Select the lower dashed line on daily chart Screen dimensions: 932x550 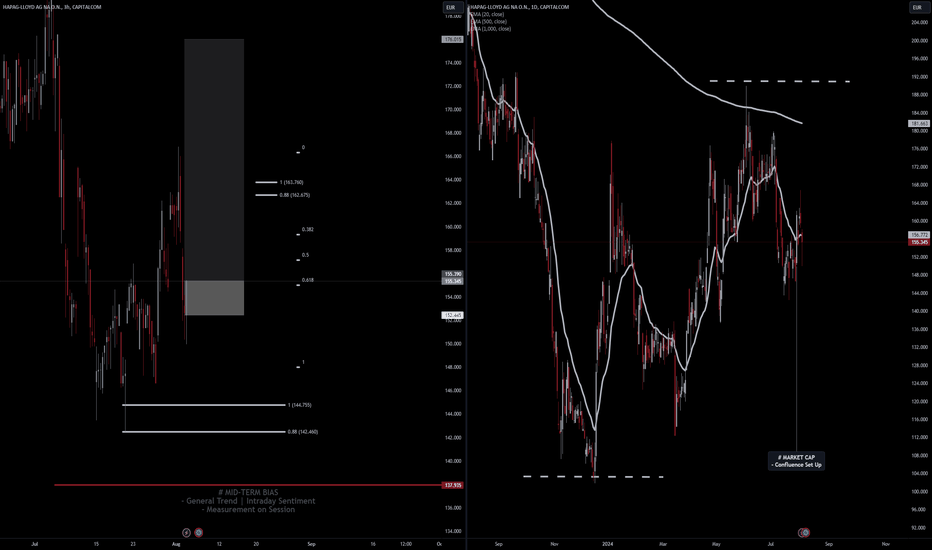click(593, 476)
